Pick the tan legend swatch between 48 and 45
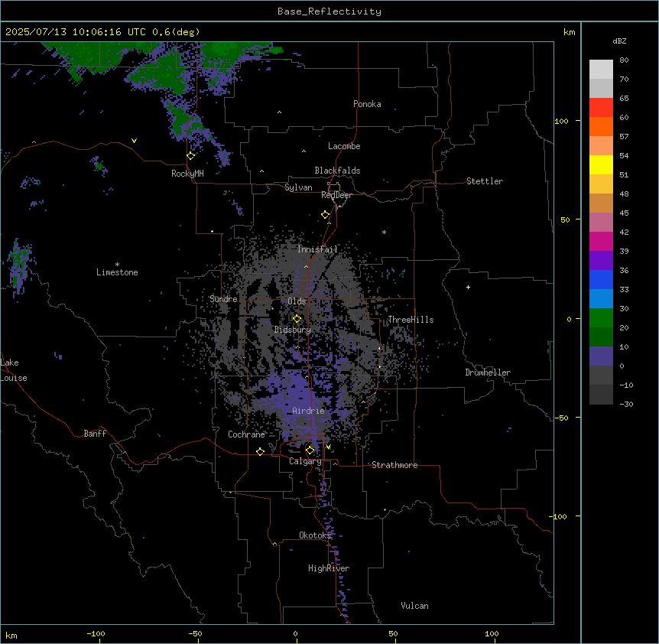 (x=601, y=203)
